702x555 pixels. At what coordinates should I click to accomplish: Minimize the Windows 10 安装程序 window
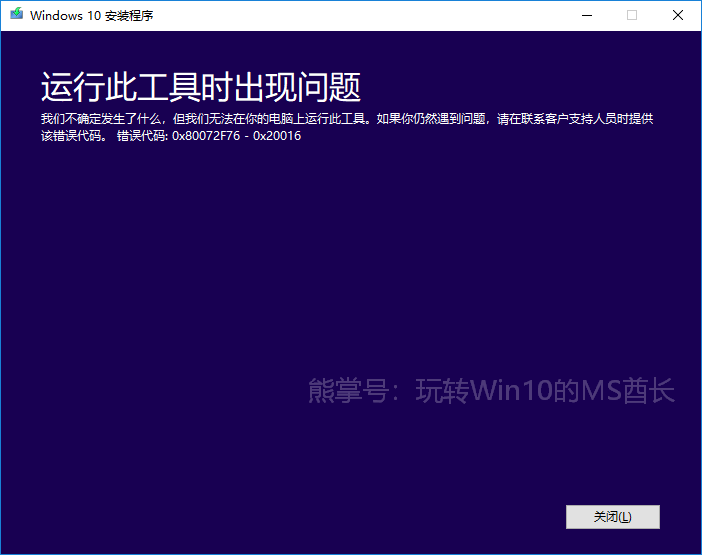pos(586,15)
